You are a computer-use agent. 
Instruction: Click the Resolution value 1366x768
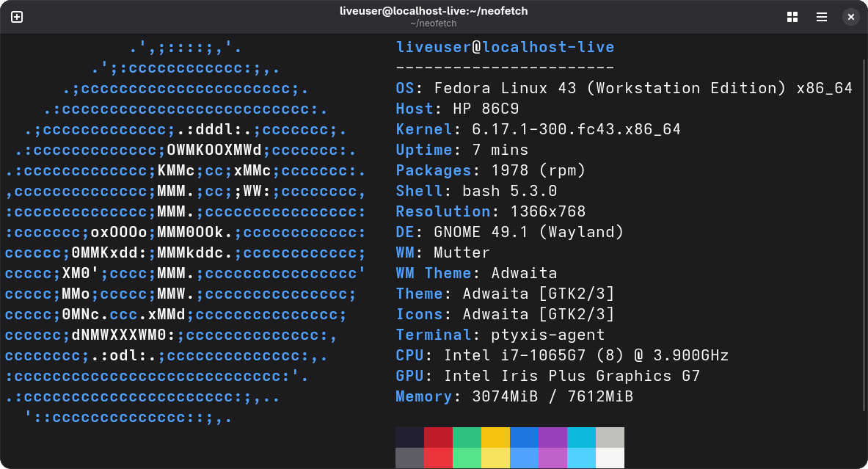(538, 212)
